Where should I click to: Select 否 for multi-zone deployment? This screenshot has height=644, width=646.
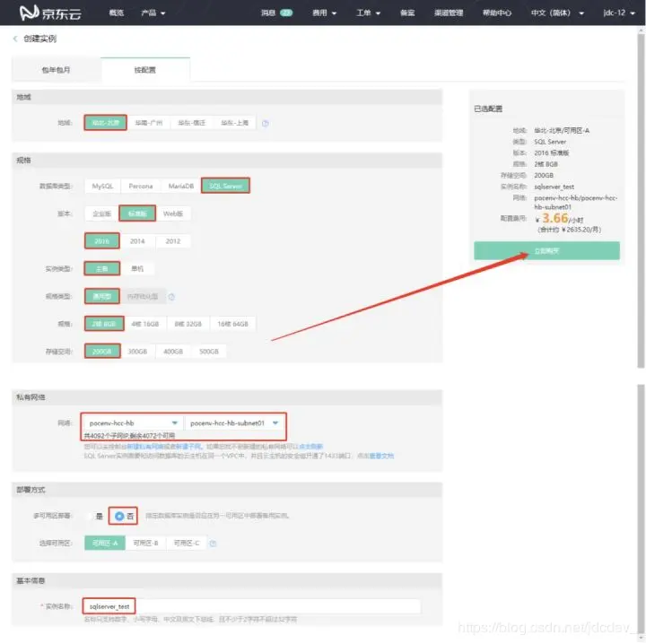pos(124,517)
